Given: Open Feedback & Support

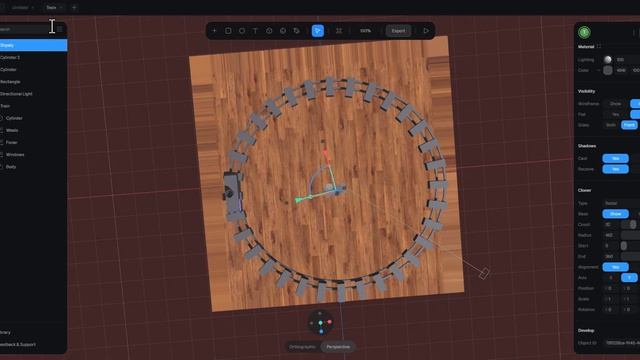Looking at the screenshot, I should (x=18, y=344).
